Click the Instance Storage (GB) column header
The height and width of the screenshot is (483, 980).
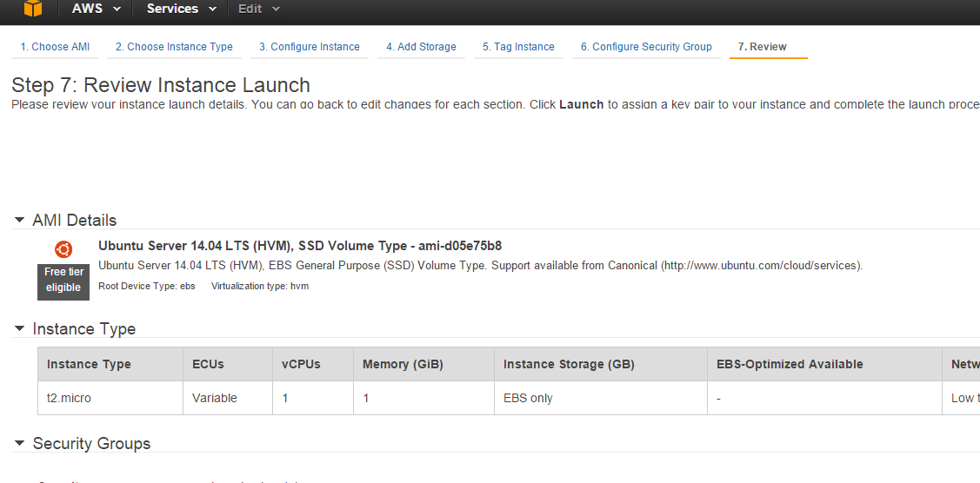[x=569, y=364]
